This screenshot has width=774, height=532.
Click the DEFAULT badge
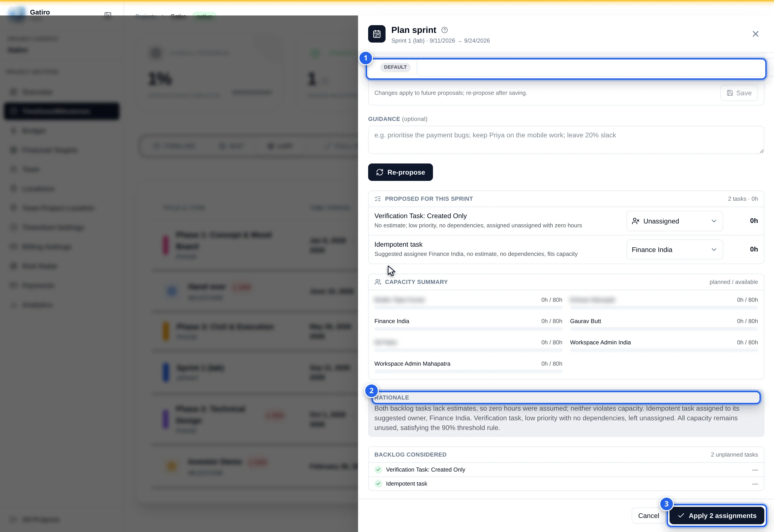pyautogui.click(x=395, y=67)
